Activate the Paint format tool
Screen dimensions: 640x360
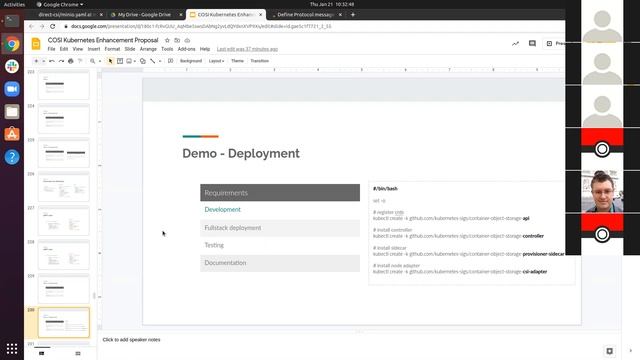click(x=80, y=61)
